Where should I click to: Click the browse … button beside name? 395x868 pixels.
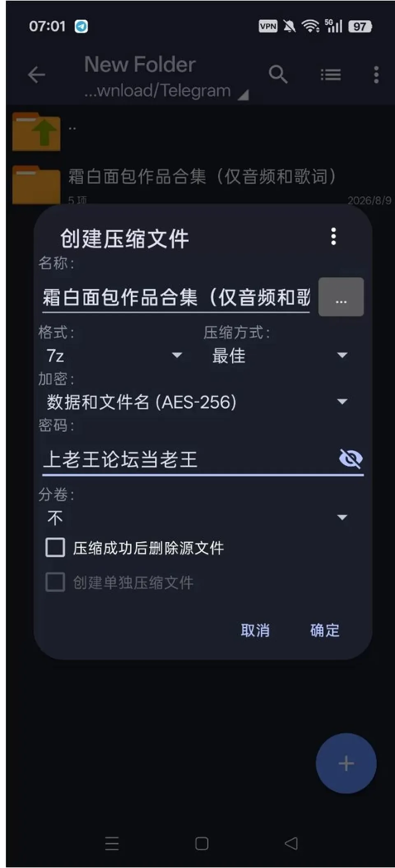341,297
